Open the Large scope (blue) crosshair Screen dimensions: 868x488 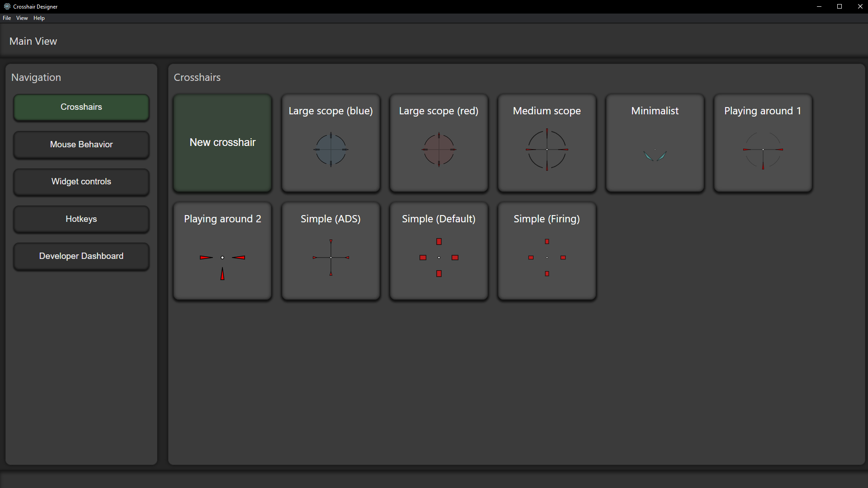(330, 143)
